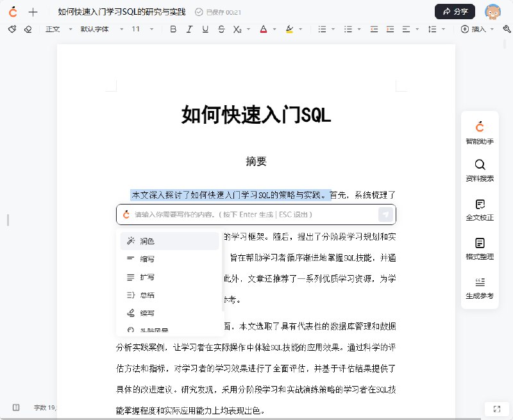The height and width of the screenshot is (420, 513).
Task: Toggle italic formatting
Action: point(190,29)
